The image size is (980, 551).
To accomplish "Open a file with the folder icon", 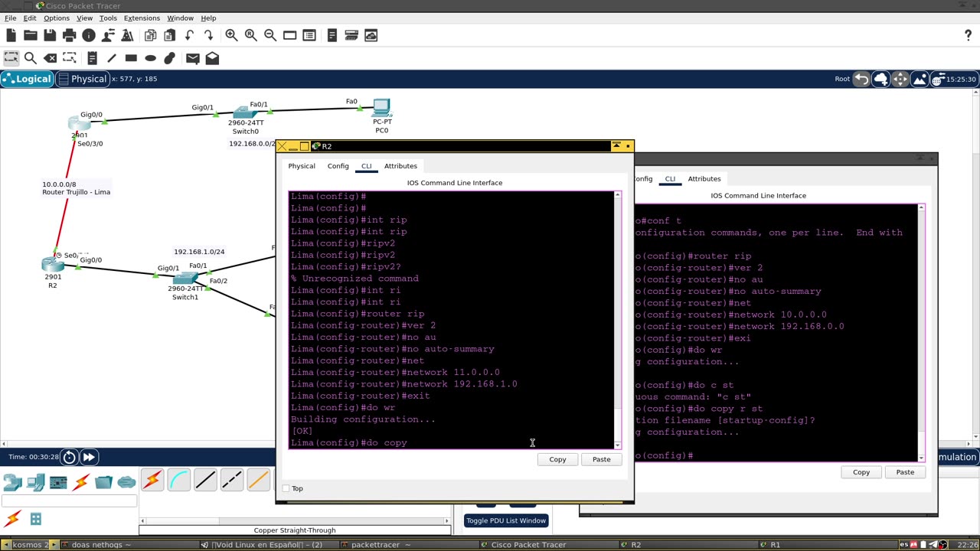I will pyautogui.click(x=31, y=35).
